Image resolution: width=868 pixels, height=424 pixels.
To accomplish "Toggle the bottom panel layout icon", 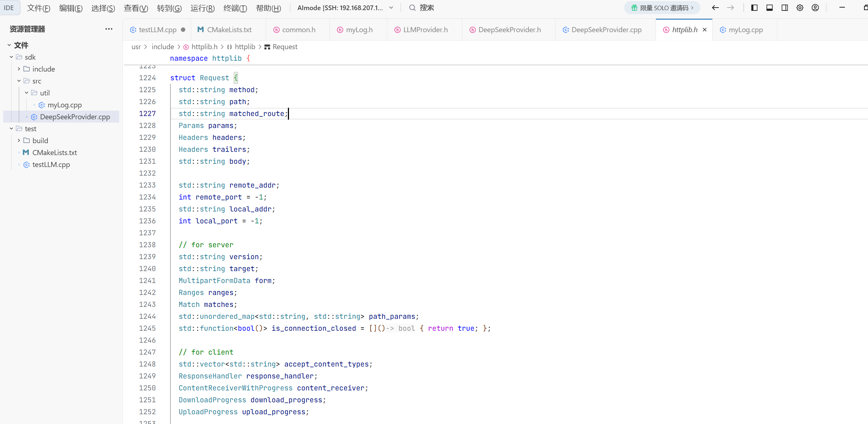I will [769, 8].
